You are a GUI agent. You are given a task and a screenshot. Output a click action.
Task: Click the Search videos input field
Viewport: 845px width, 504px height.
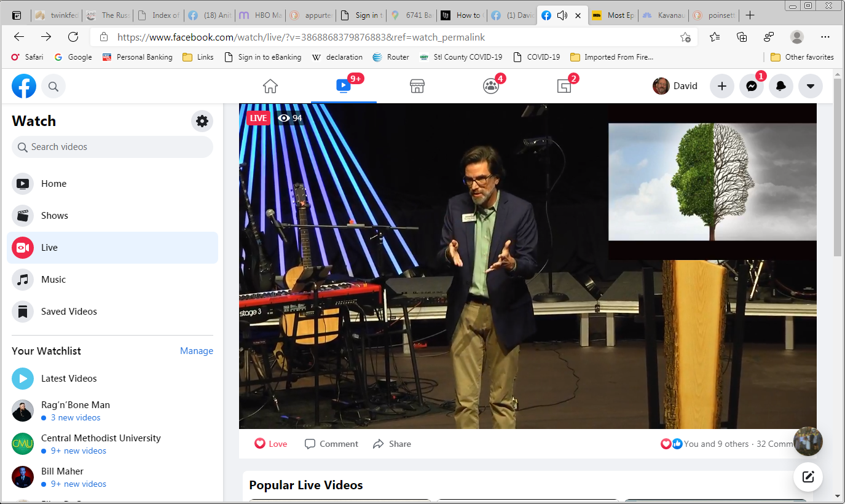tap(112, 147)
